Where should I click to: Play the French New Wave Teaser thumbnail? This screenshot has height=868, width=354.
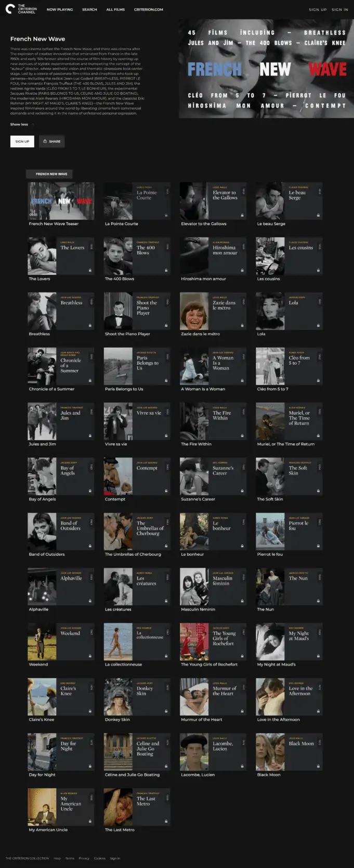coord(61,200)
